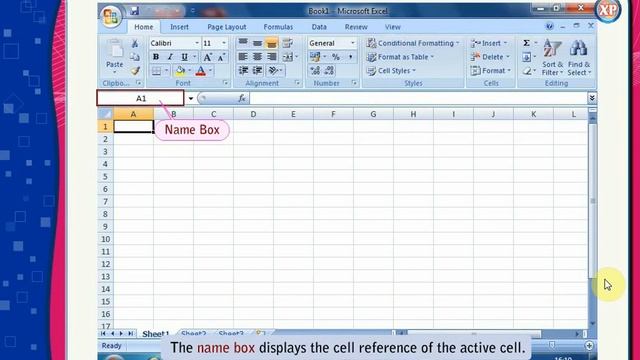Cut selection with the scissors icon

pyautogui.click(x=135, y=43)
